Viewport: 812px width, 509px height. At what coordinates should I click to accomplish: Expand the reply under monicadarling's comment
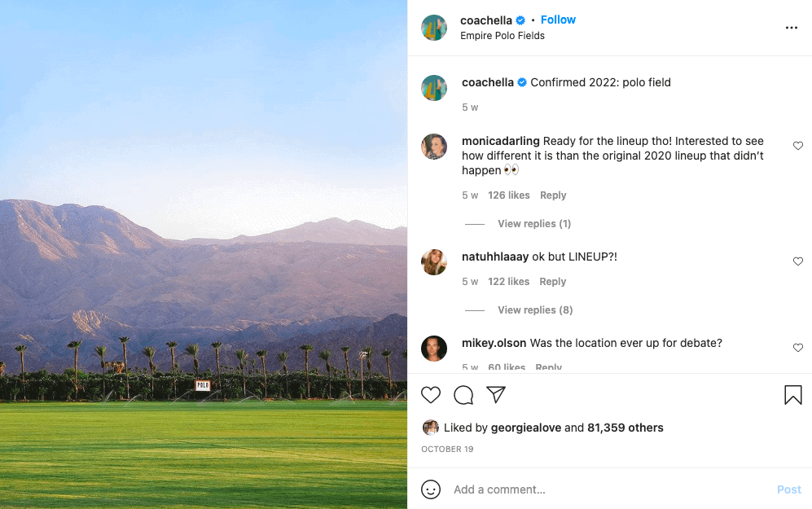click(x=533, y=223)
